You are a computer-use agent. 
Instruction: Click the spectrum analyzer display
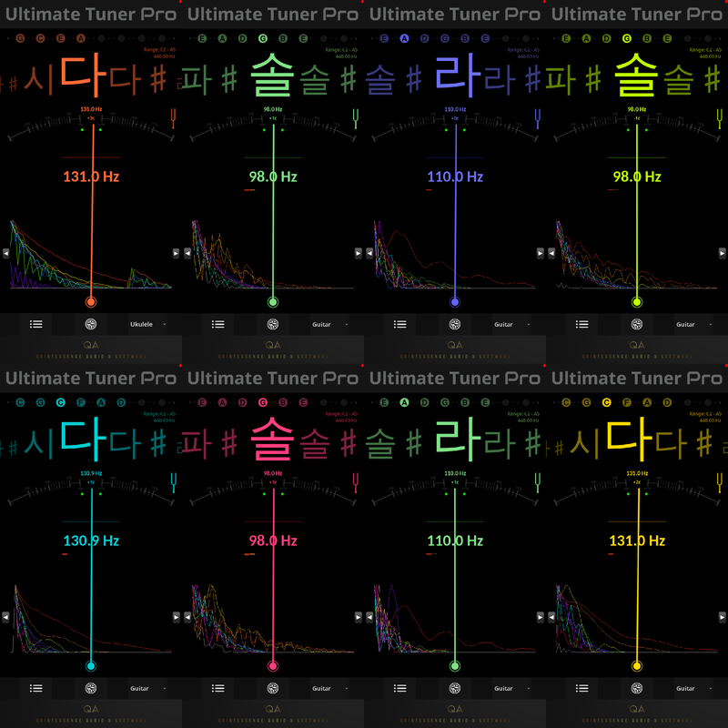[x=91, y=255]
